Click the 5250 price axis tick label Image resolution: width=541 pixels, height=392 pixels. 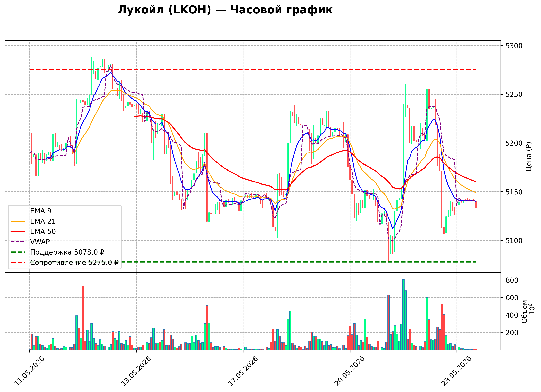click(x=514, y=95)
